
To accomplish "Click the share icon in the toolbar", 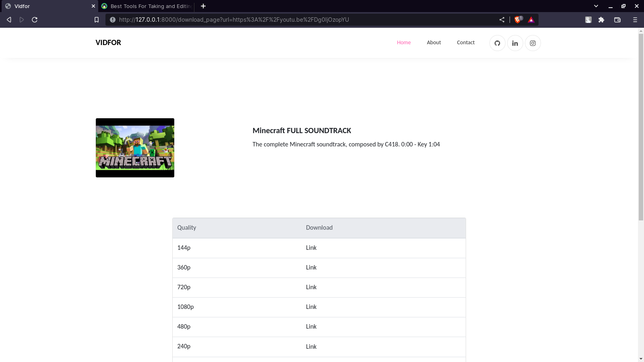I will [x=502, y=19].
